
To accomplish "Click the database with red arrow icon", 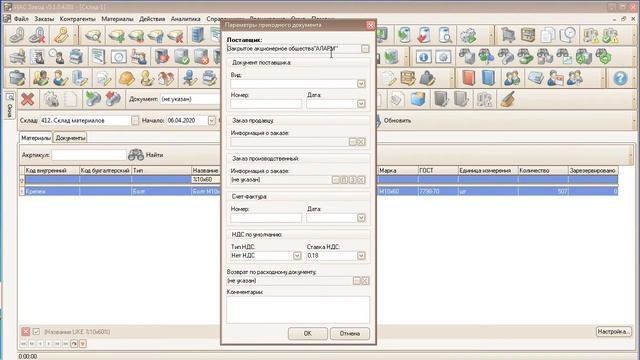I will [x=424, y=36].
